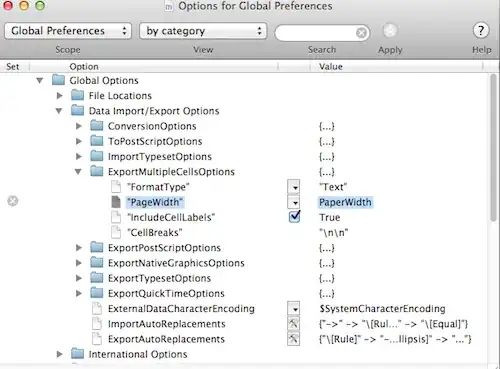Image resolution: width=500 pixels, height=369 pixels.
Task: Open the FormatType value dropdown
Action: coord(294,187)
